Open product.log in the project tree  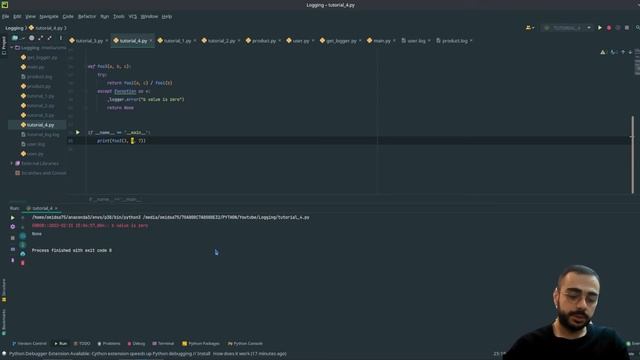[36, 77]
